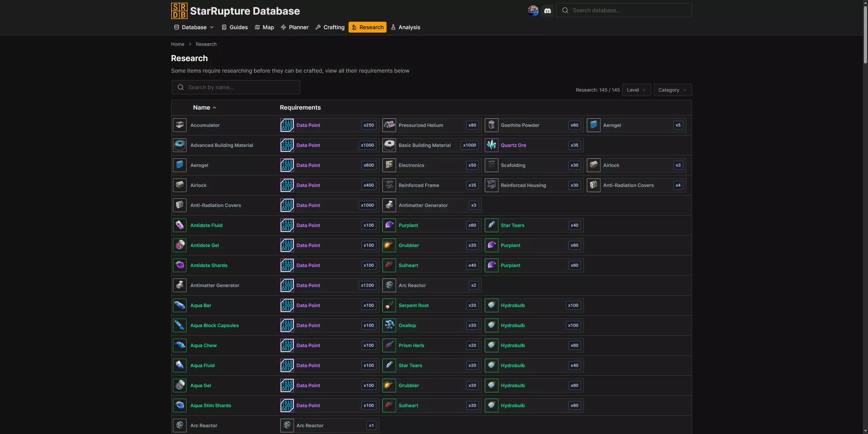Click the Quartz Ore crystal icon
The image size is (868, 434).
[491, 145]
